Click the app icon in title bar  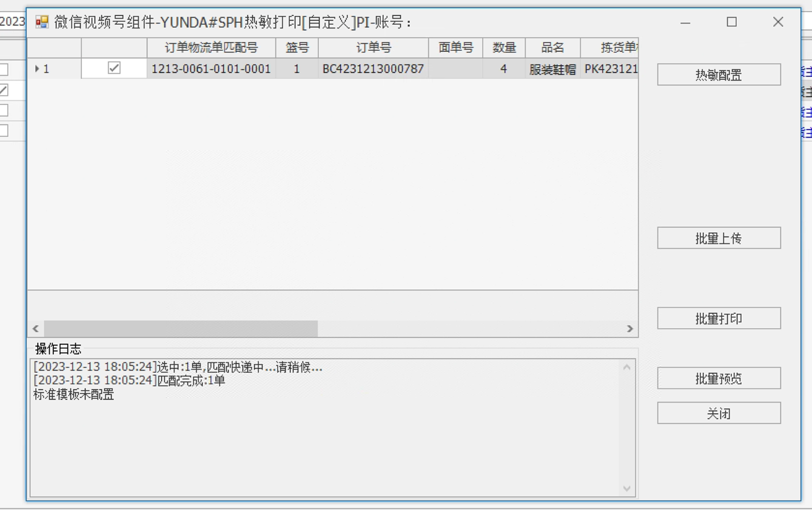point(42,22)
